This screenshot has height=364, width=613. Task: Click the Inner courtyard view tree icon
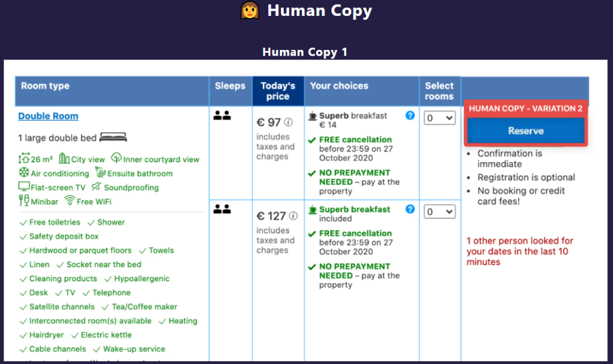coord(116,158)
